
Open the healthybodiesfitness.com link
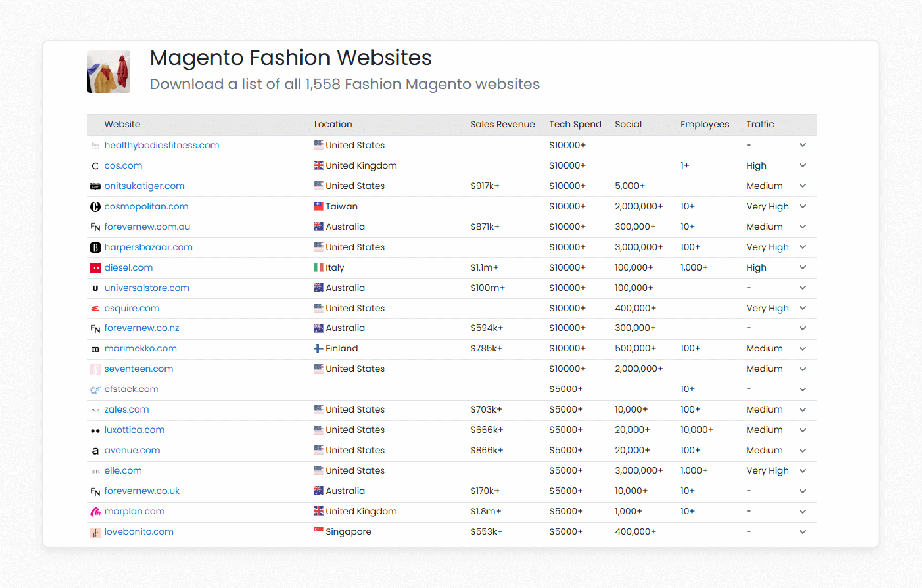[162, 145]
